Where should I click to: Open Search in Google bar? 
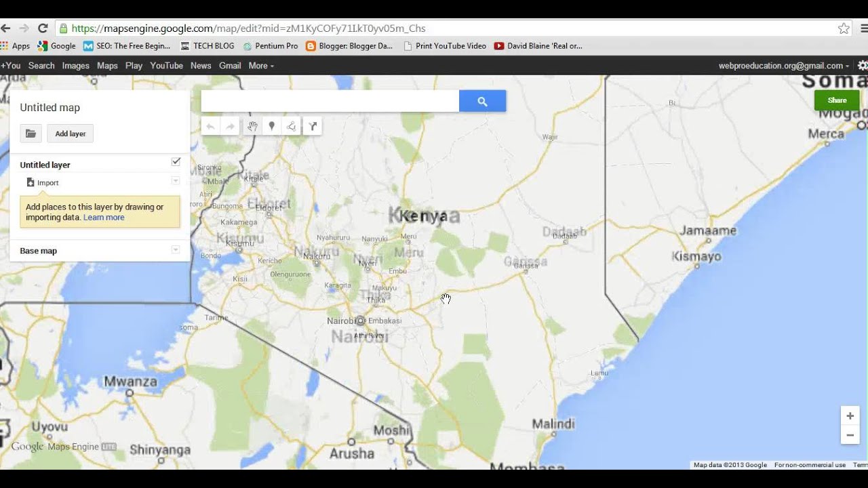pyautogui.click(x=41, y=66)
